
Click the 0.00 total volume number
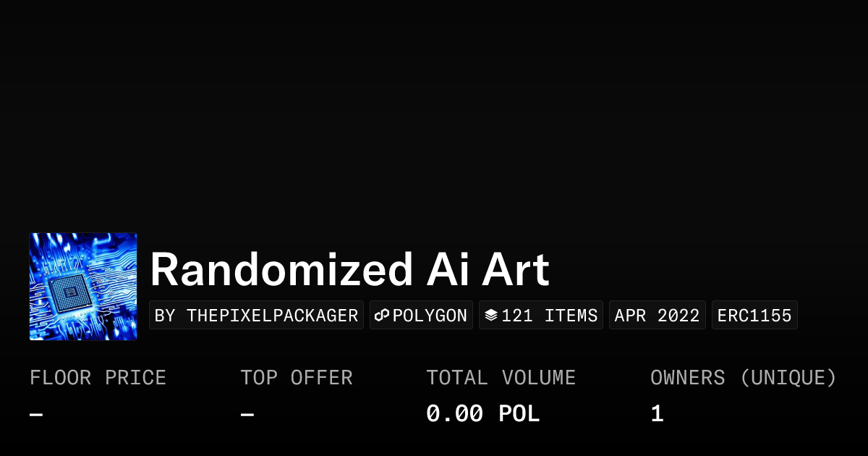454,414
